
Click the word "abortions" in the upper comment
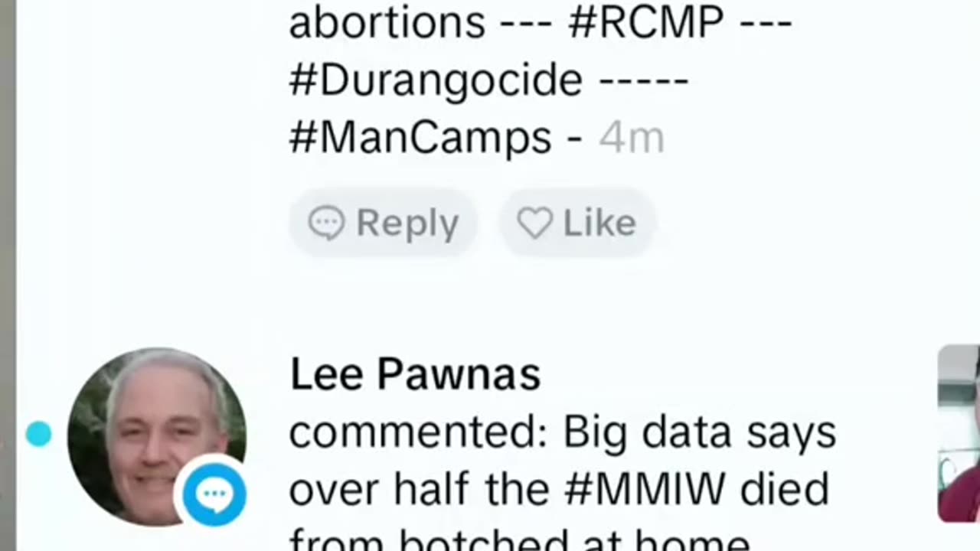click(x=387, y=22)
